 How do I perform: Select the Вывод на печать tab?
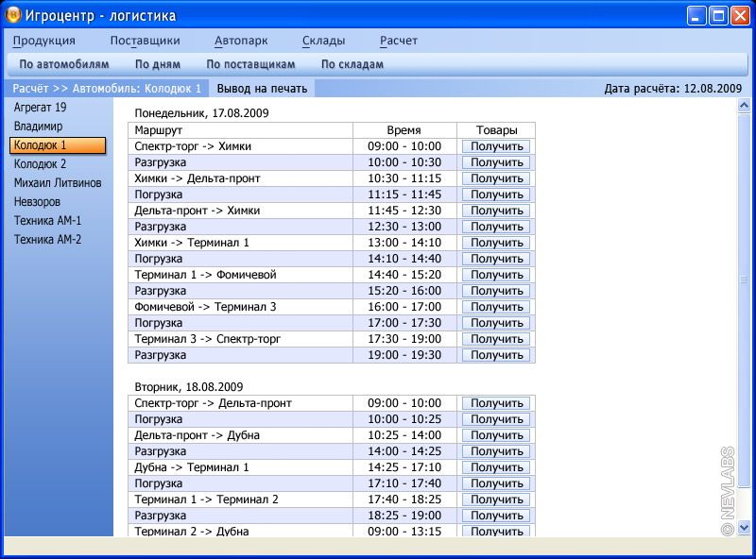coord(262,89)
